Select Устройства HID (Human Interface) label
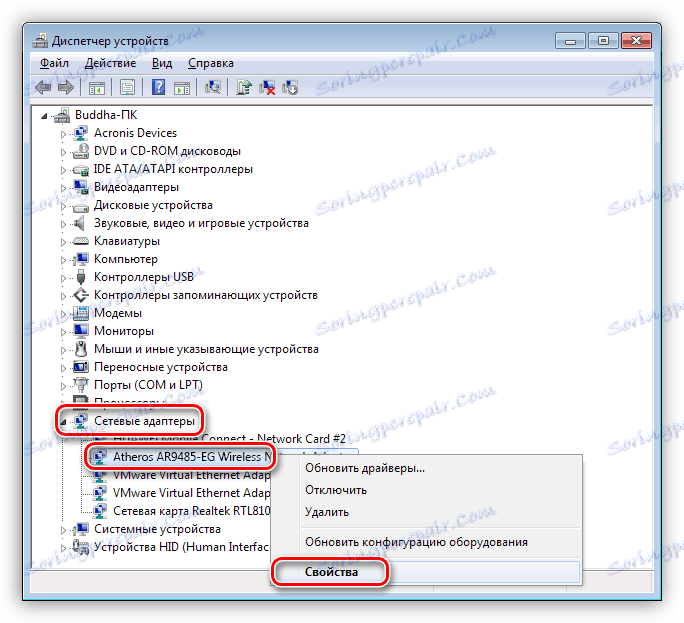 181,547
